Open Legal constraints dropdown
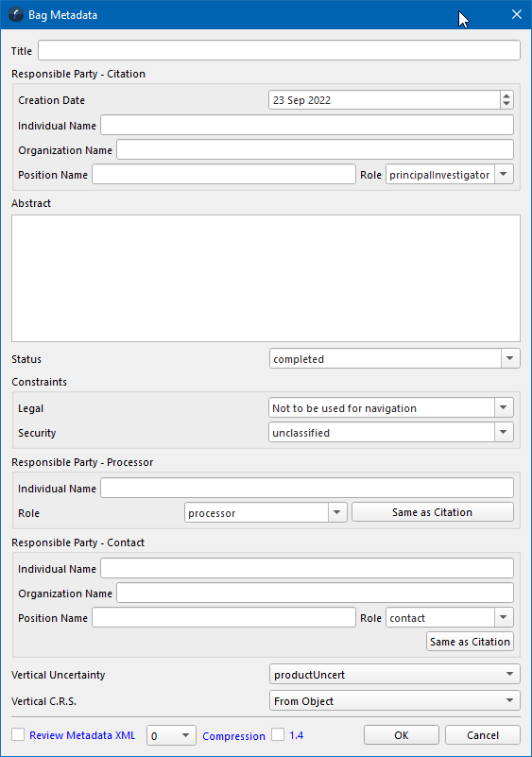This screenshot has height=757, width=532. (x=504, y=408)
